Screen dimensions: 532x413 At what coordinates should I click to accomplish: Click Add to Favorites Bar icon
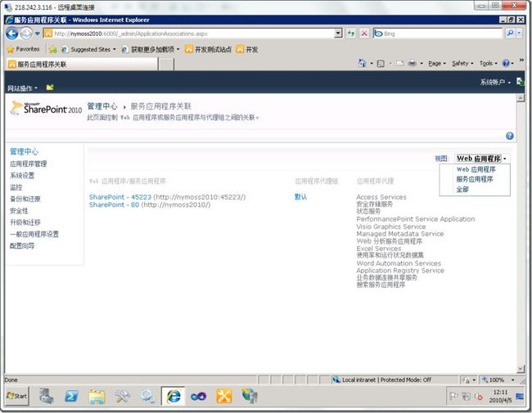[53, 50]
